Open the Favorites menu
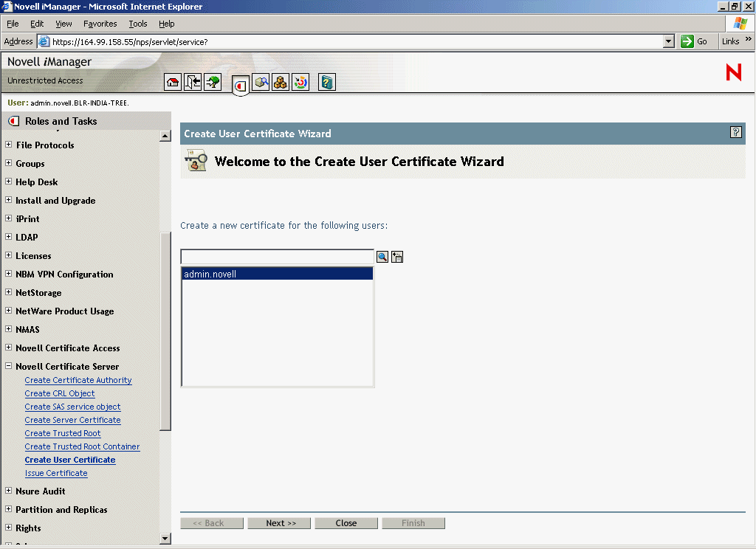 pos(100,24)
